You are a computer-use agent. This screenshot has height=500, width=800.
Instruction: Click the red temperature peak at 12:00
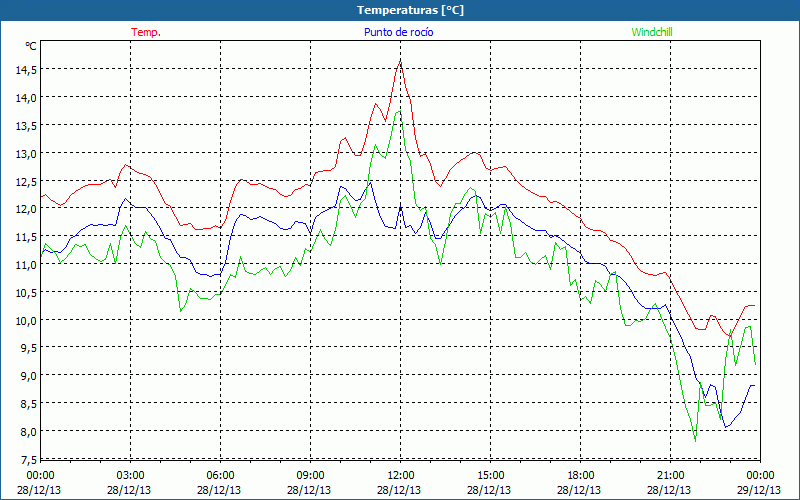[x=401, y=61]
